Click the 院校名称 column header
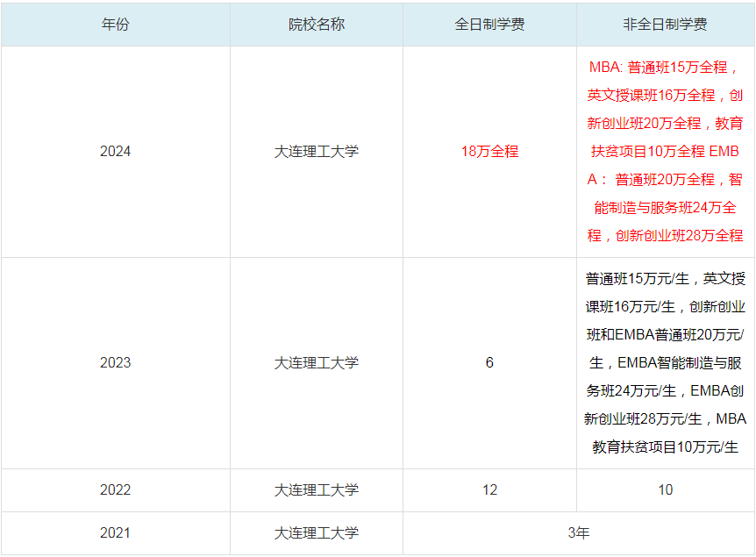Image resolution: width=756 pixels, height=557 pixels. (313, 26)
